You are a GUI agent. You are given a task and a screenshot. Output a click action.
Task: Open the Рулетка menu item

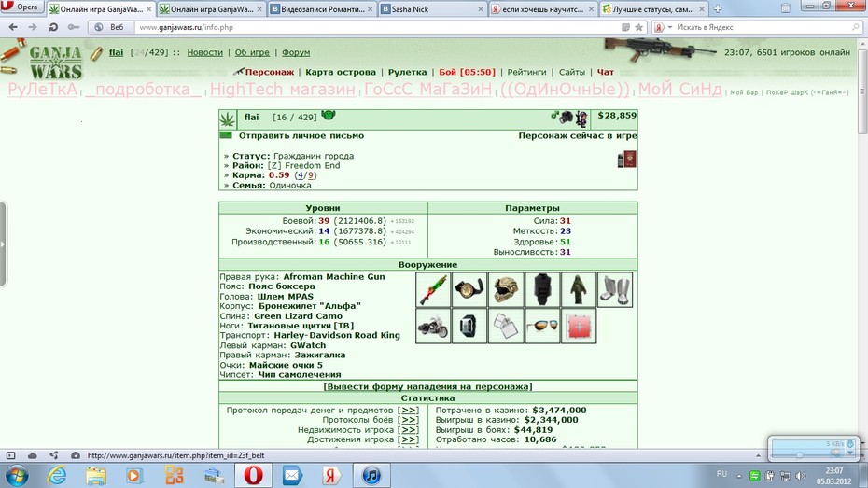pos(408,72)
